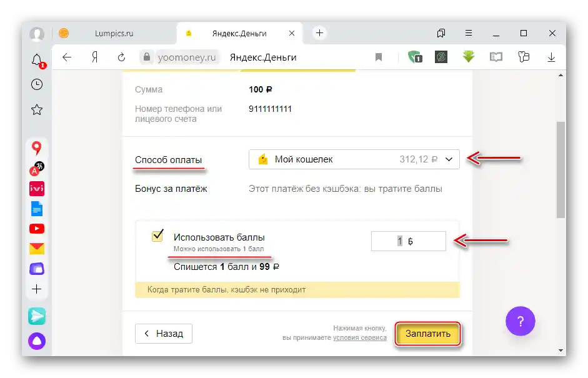Open a new tab with plus
Image resolution: width=588 pixels, height=378 pixels.
click(319, 33)
